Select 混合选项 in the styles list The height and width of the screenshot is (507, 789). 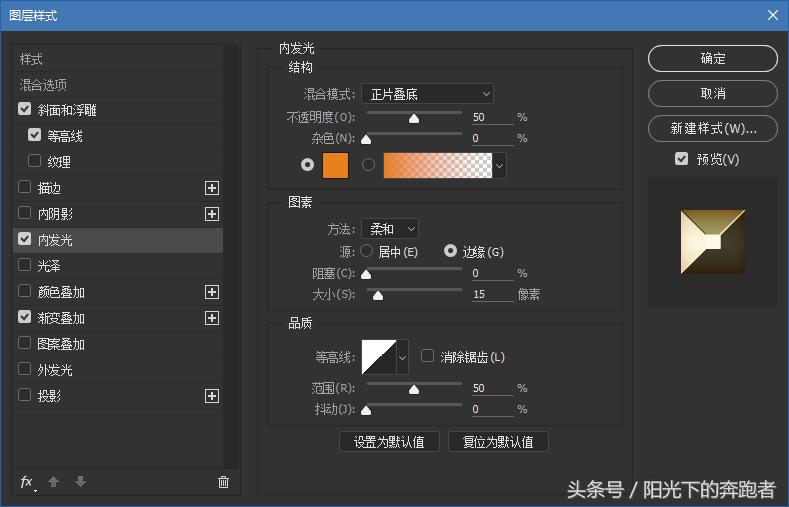coord(44,85)
